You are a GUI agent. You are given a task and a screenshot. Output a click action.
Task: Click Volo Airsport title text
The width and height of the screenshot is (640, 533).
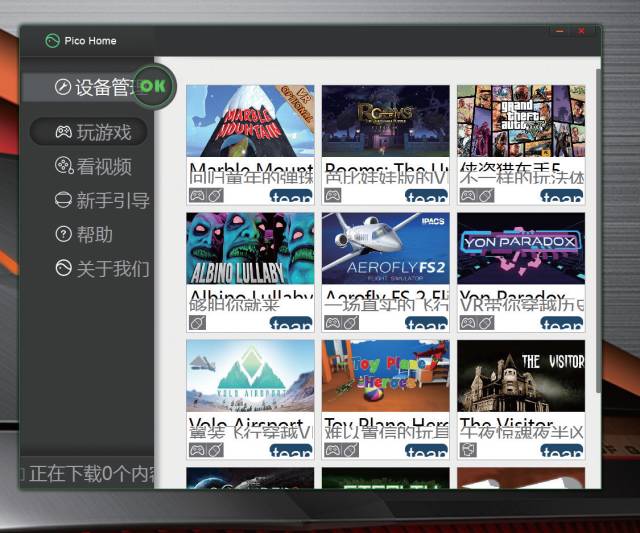[246, 423]
